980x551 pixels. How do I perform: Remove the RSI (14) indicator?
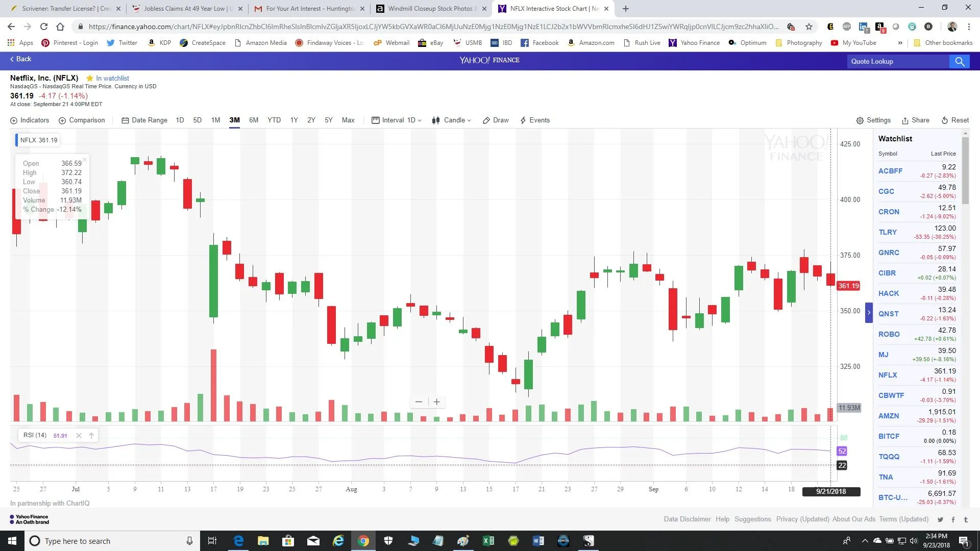pos(79,435)
